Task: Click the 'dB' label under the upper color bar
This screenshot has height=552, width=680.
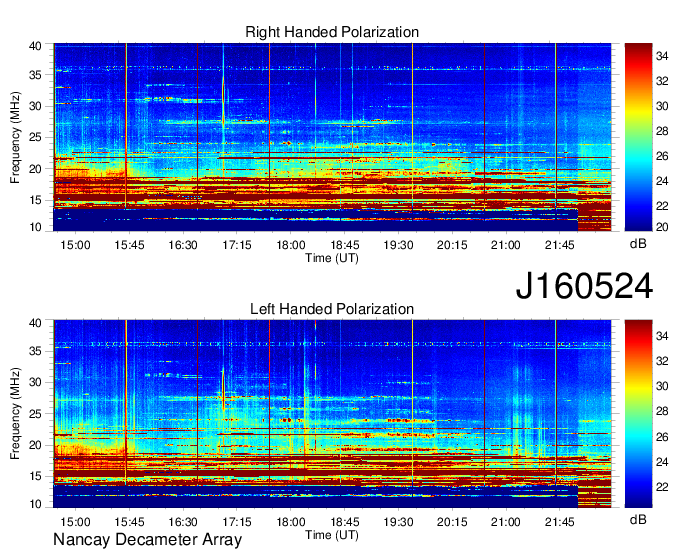Action: click(638, 244)
